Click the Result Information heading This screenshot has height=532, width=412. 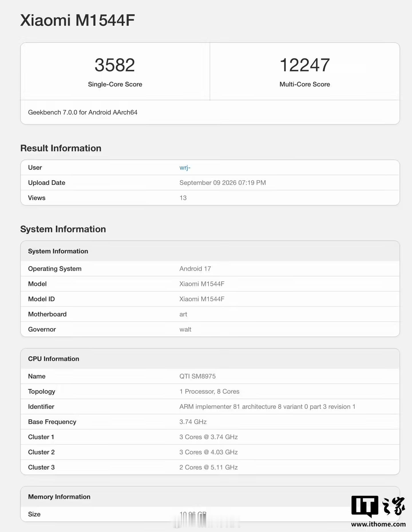61,148
